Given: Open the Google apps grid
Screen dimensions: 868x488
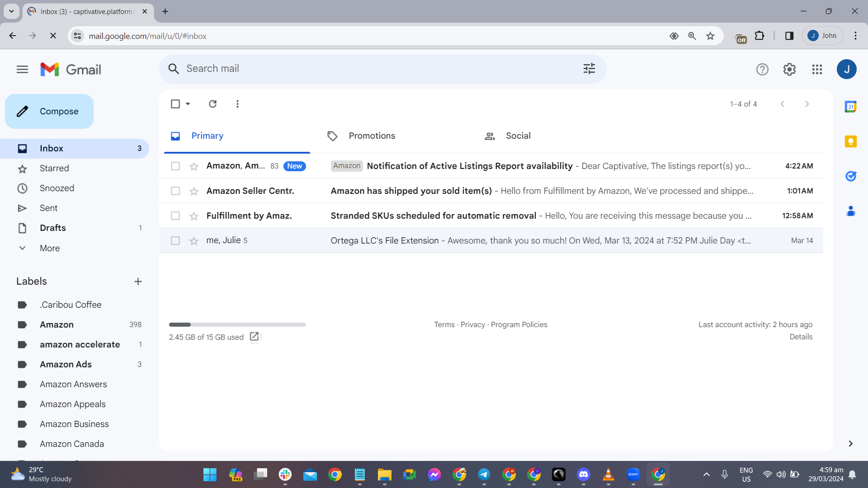Looking at the screenshot, I should click(x=817, y=69).
